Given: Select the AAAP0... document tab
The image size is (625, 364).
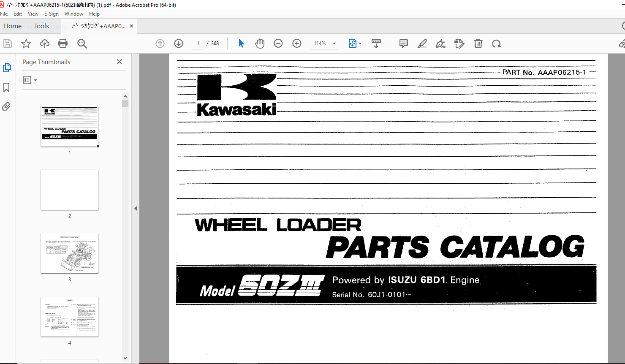Looking at the screenshot, I should 98,26.
